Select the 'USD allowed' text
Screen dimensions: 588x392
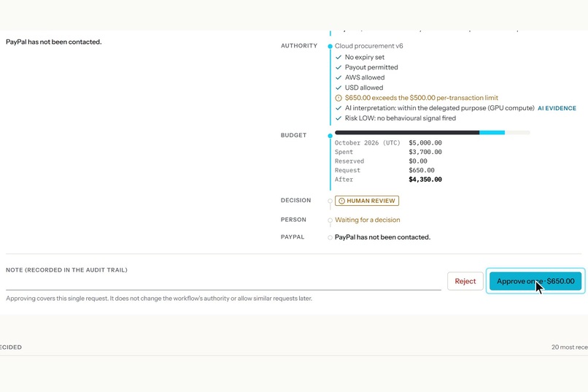pyautogui.click(x=364, y=88)
